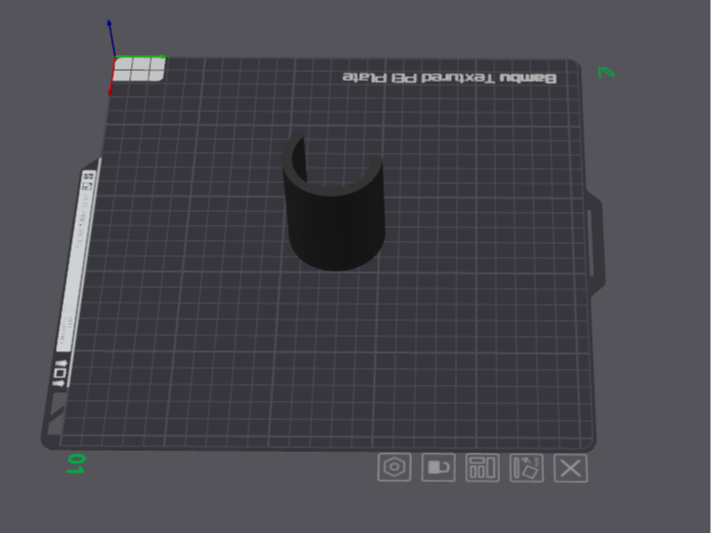Auto orient objects on plate
The width and height of the screenshot is (711, 533).
[x=526, y=468]
